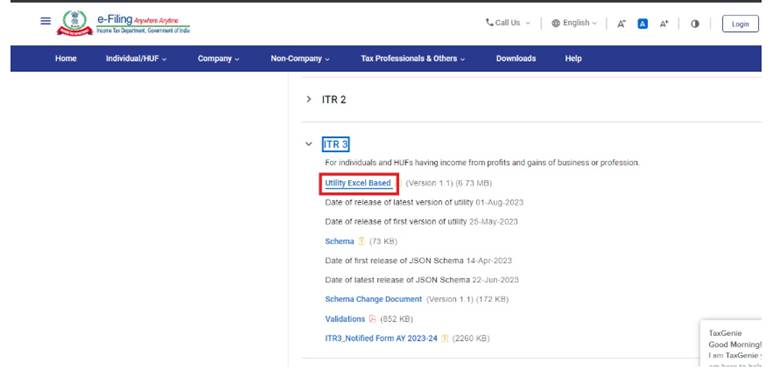Open the TaxGenie chat popup

[x=731, y=343]
